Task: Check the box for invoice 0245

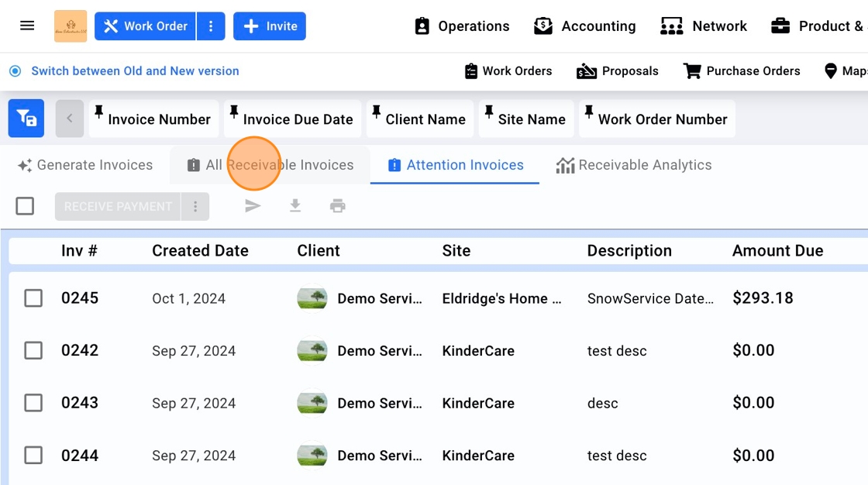Action: click(x=33, y=298)
